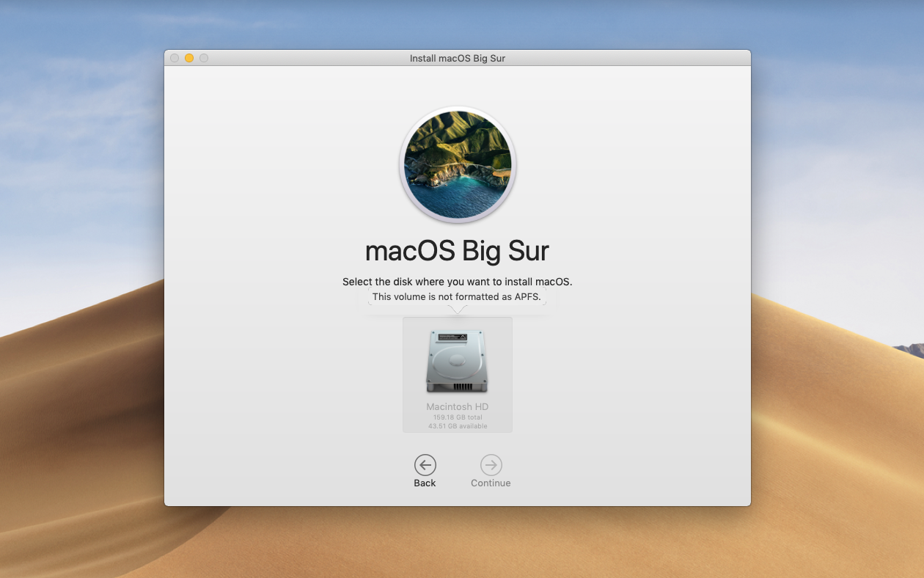Click the macOS Big Sur logo image

coord(458,165)
